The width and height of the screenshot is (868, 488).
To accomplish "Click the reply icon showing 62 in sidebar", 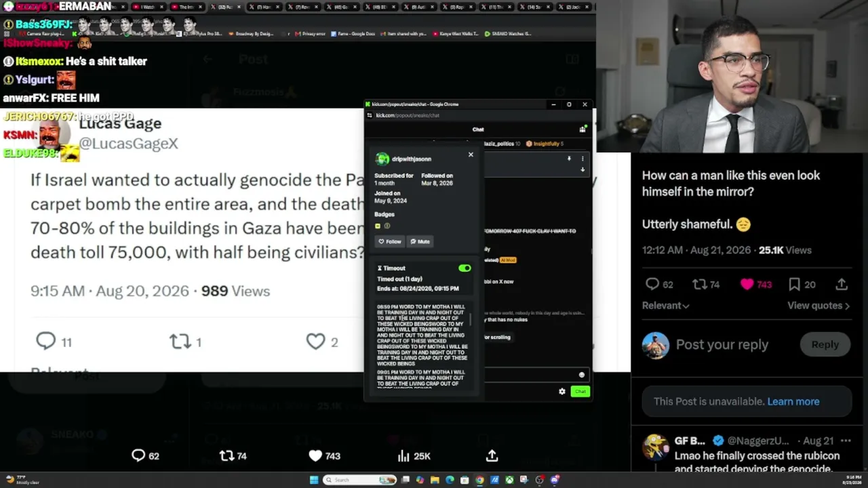I will (x=652, y=284).
